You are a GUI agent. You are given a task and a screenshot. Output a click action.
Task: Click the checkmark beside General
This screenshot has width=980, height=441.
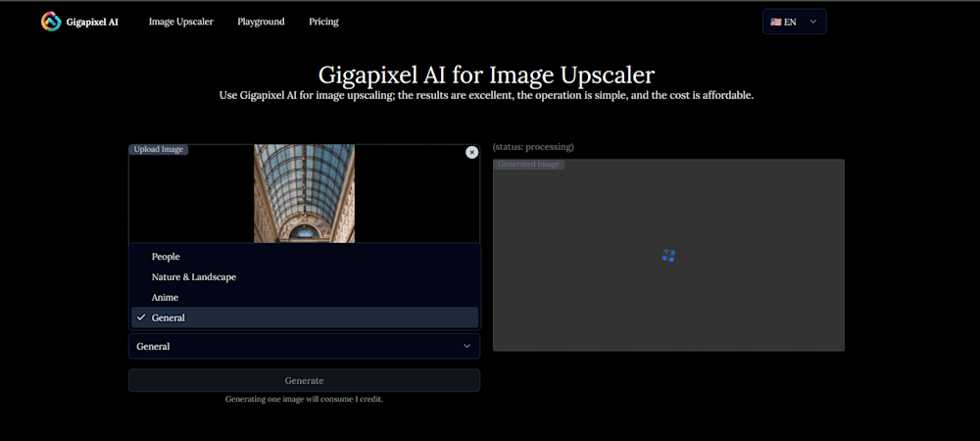(141, 318)
